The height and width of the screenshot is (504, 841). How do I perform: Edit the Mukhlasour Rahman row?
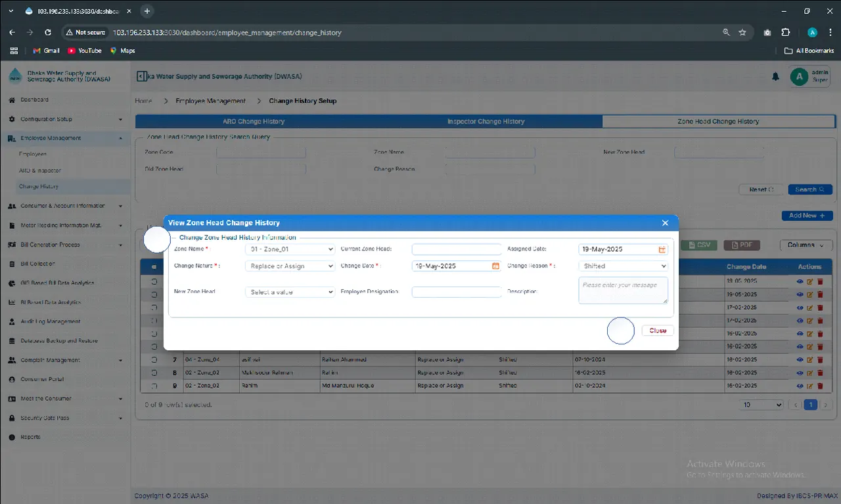[x=809, y=373]
